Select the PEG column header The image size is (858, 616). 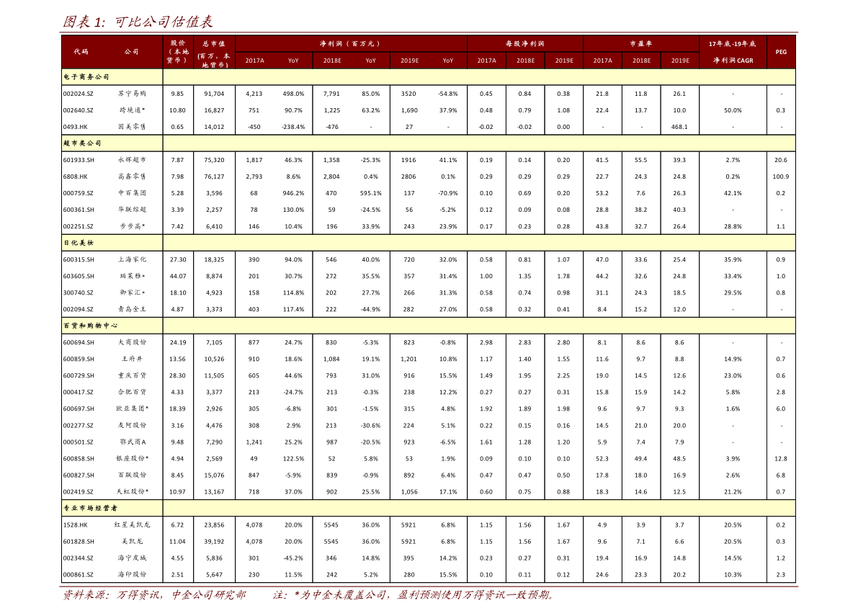pos(781,52)
